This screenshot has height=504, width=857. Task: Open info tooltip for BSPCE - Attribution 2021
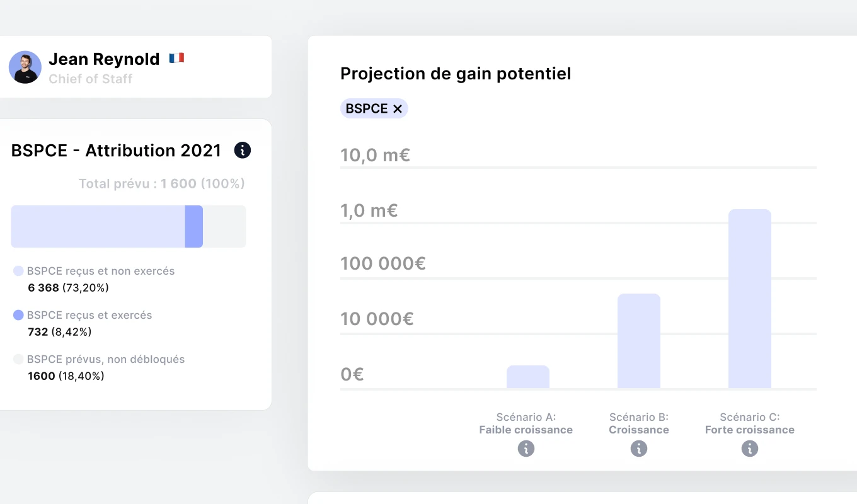pyautogui.click(x=242, y=150)
